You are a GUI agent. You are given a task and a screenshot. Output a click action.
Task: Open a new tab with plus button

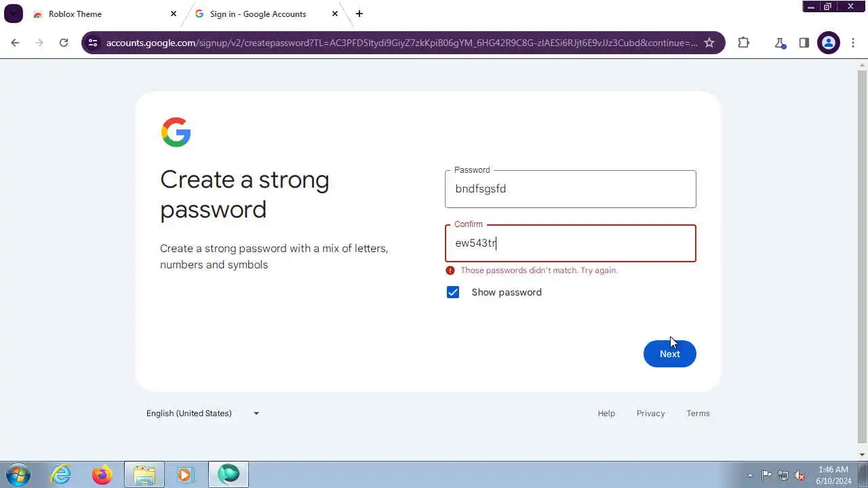click(359, 14)
